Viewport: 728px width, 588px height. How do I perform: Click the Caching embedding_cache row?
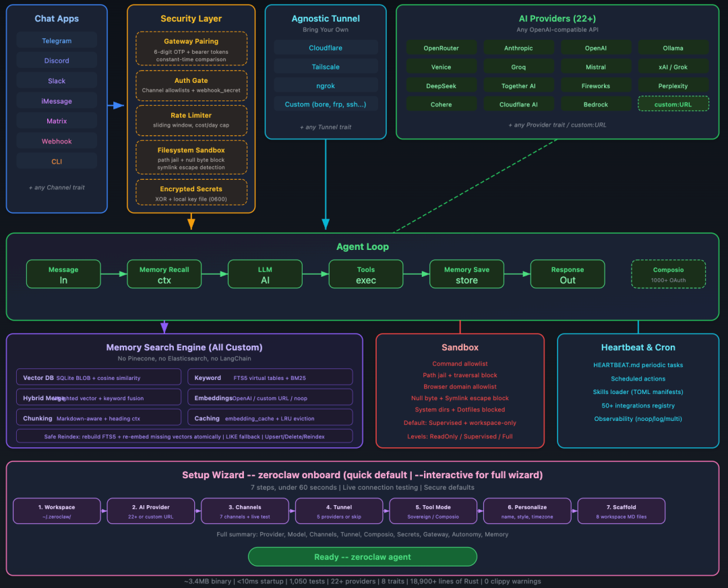pos(270,418)
